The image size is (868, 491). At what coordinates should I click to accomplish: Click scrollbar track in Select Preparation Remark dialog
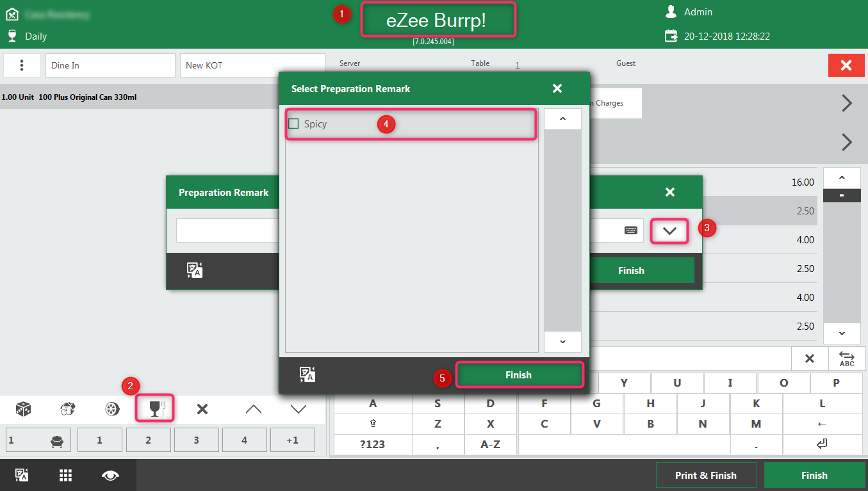click(x=562, y=230)
